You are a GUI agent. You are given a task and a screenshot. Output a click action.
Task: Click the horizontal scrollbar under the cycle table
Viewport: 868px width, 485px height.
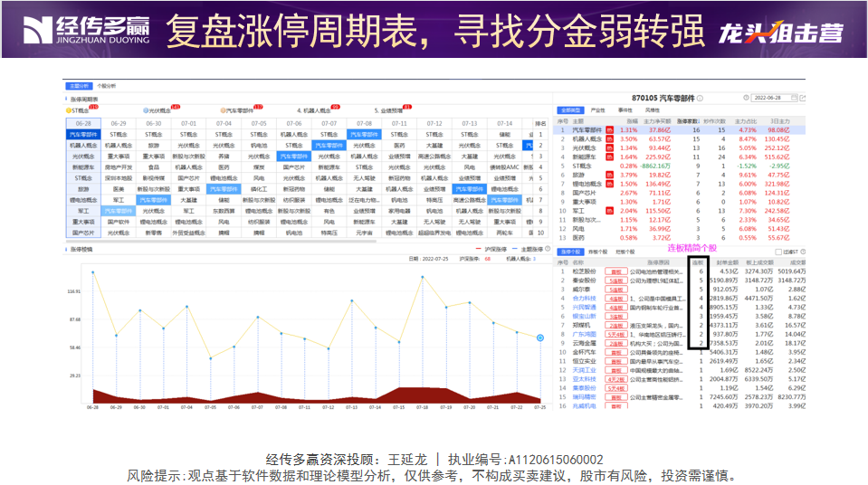point(222,242)
